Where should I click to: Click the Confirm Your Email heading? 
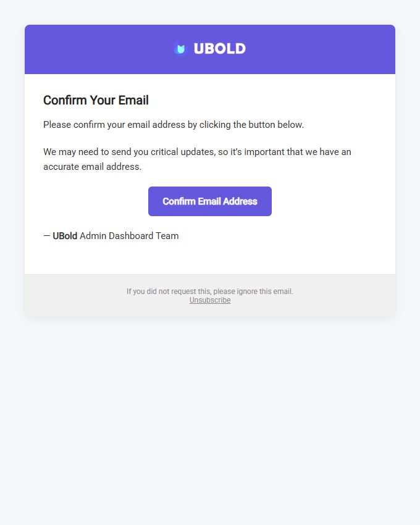[x=96, y=101]
